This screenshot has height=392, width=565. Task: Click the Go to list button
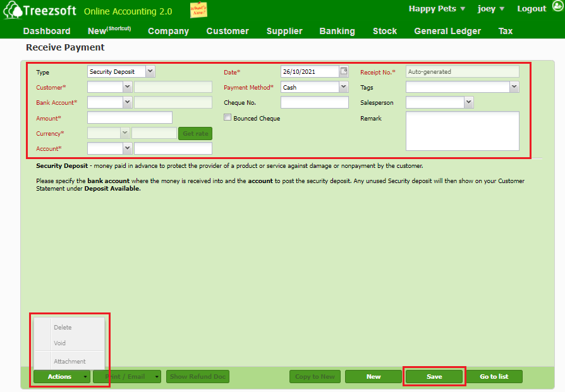coord(494,377)
